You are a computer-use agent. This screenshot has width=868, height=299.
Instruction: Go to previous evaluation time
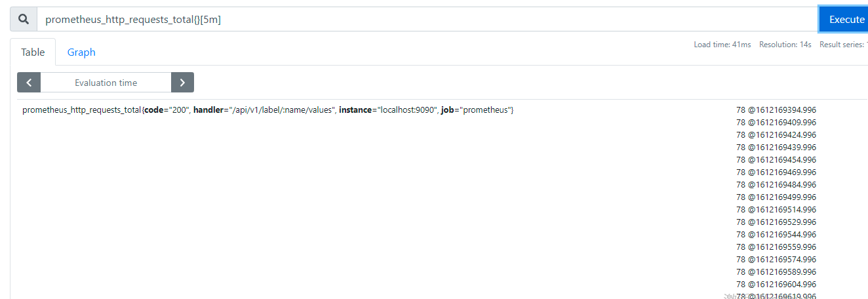coord(29,83)
